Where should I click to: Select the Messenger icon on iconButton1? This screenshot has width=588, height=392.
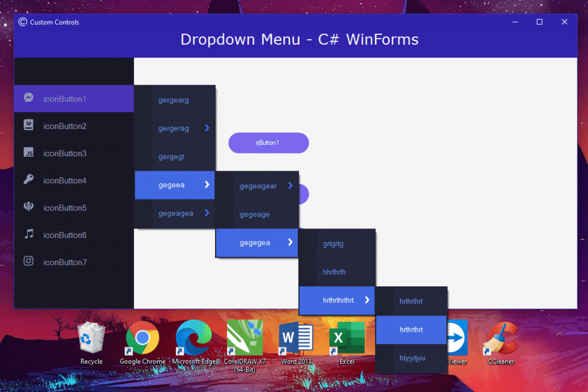[28, 98]
